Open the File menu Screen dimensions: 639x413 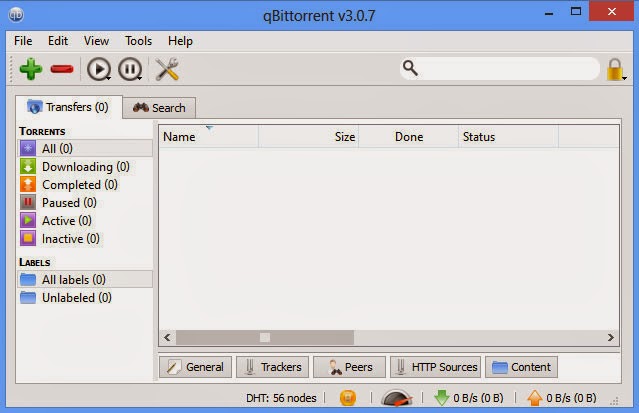(23, 41)
